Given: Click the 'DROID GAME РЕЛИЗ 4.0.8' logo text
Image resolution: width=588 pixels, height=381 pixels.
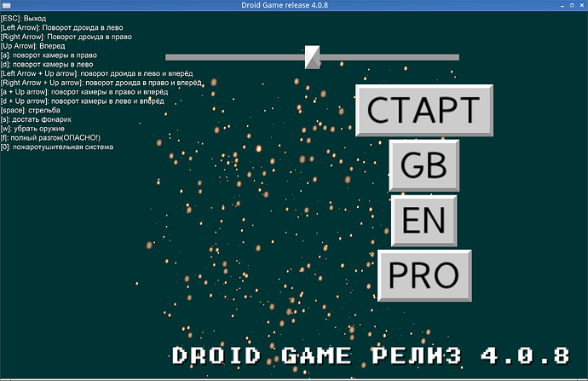Looking at the screenshot, I should tap(370, 355).
